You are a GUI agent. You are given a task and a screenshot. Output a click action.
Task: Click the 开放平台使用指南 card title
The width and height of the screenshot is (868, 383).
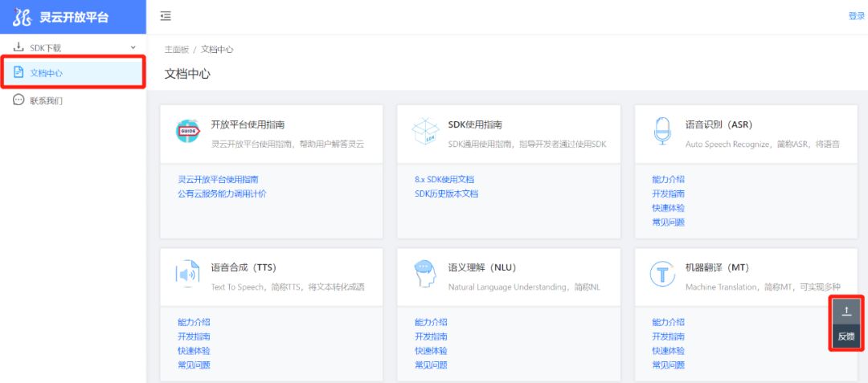[248, 125]
